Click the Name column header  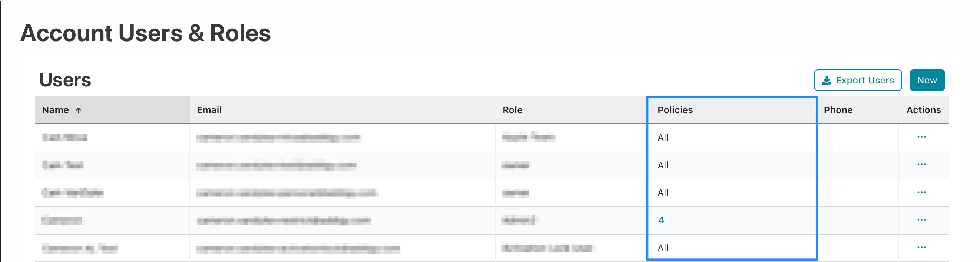tap(55, 110)
